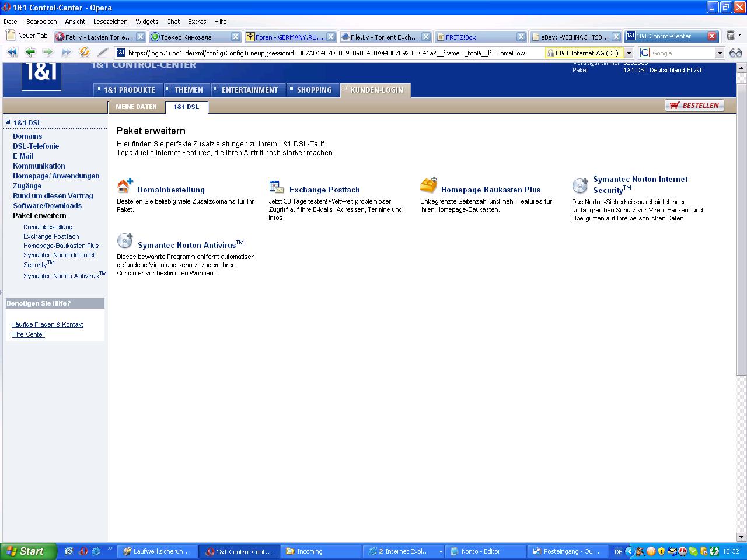Image resolution: width=747 pixels, height=560 pixels.
Task: Click the Homepage-Baukasten Plus heading link
Action: pyautogui.click(x=491, y=190)
